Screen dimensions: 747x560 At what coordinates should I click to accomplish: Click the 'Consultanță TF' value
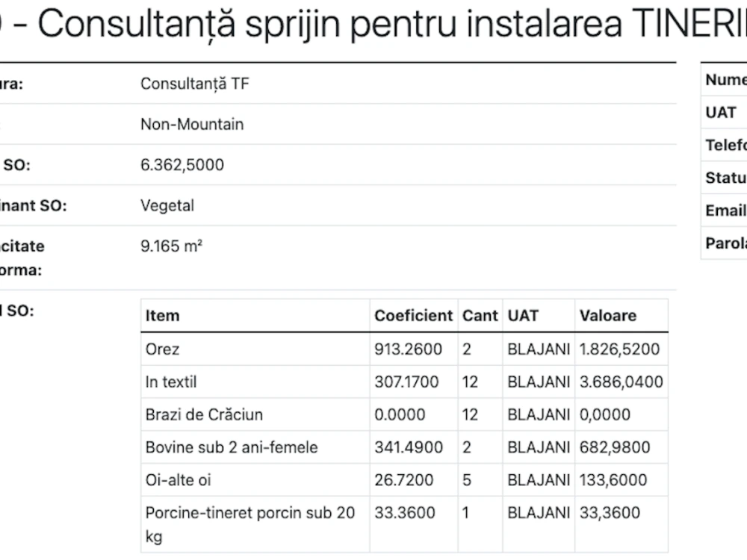[x=194, y=84]
